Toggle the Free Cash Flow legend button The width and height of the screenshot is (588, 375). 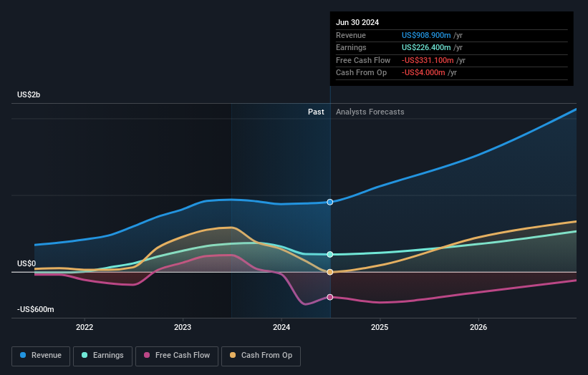177,356
